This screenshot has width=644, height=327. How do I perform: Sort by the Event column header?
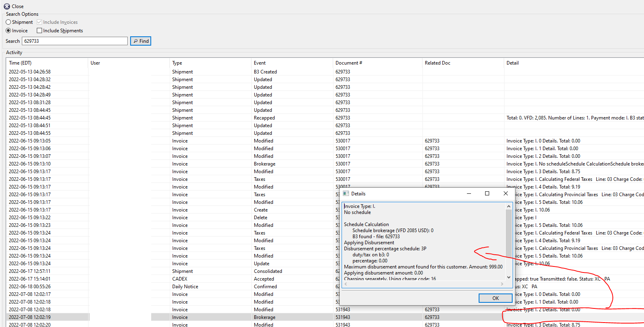pyautogui.click(x=292, y=63)
